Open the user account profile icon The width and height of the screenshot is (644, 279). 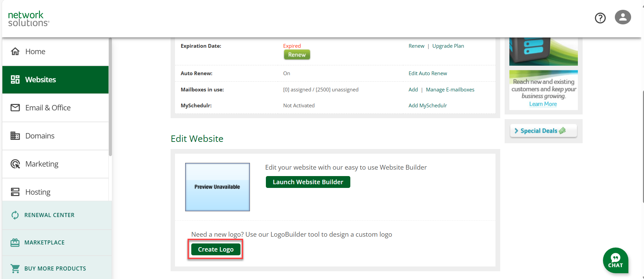(x=623, y=17)
